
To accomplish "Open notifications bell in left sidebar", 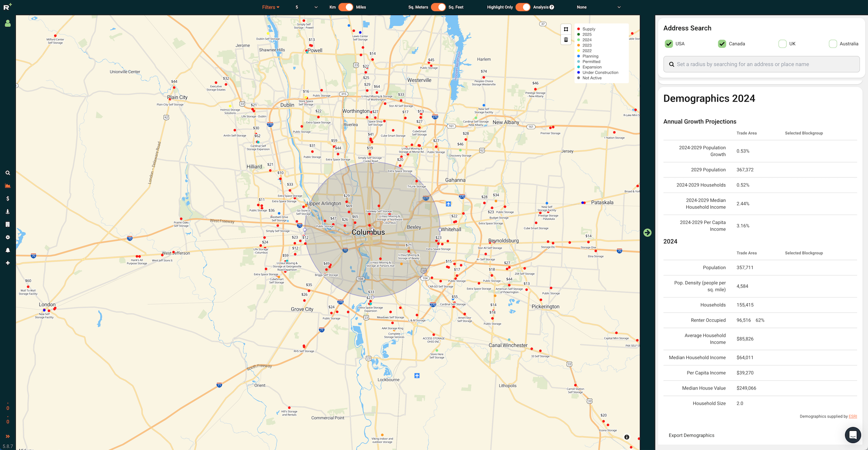I will point(8,250).
